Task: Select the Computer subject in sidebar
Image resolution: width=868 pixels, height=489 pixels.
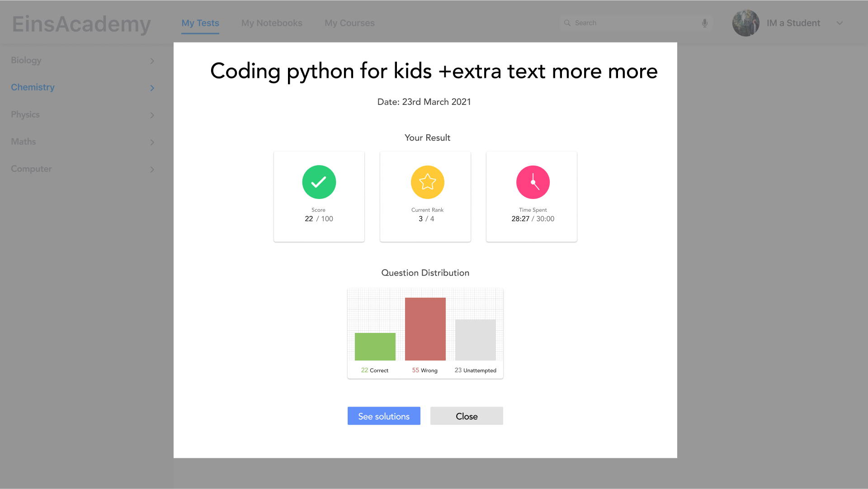Action: click(32, 169)
